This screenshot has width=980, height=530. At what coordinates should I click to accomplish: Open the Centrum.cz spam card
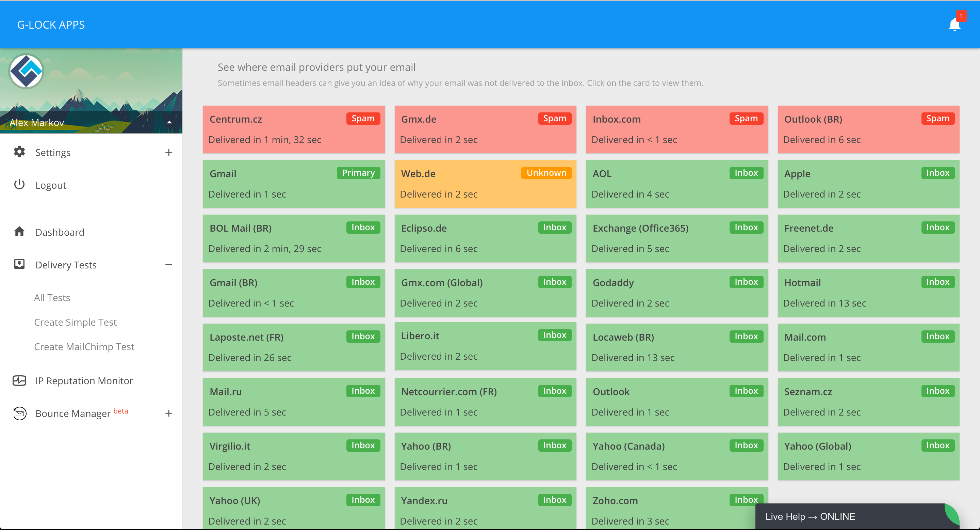[x=293, y=129]
